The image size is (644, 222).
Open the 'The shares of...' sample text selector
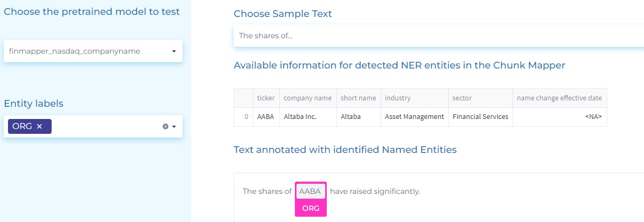point(439,36)
